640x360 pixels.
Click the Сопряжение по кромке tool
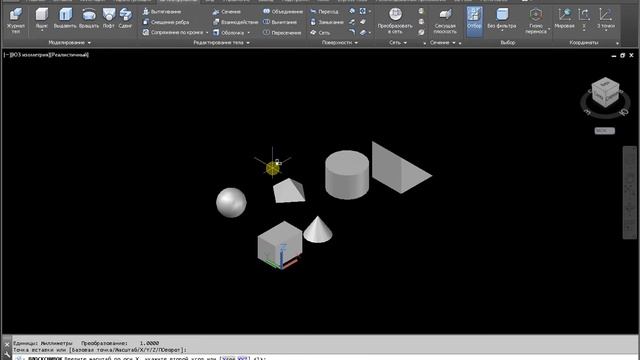pyautogui.click(x=172, y=32)
